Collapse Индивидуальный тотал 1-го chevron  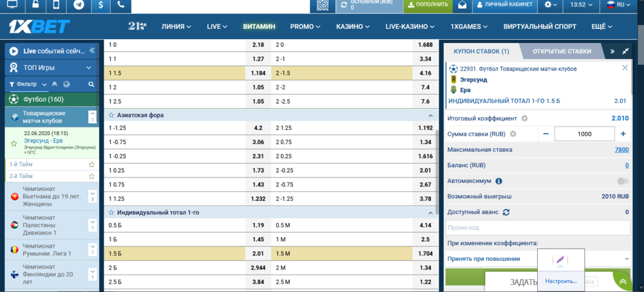[430, 213]
